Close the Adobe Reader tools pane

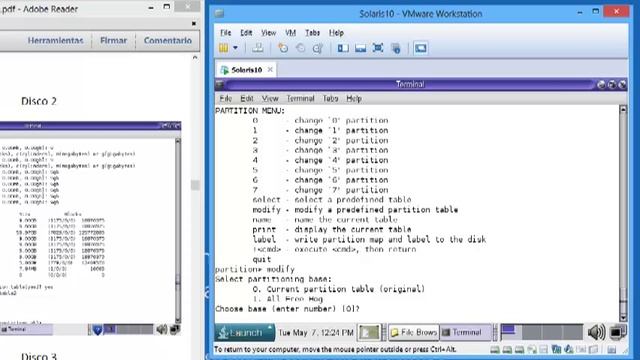(x=194, y=24)
